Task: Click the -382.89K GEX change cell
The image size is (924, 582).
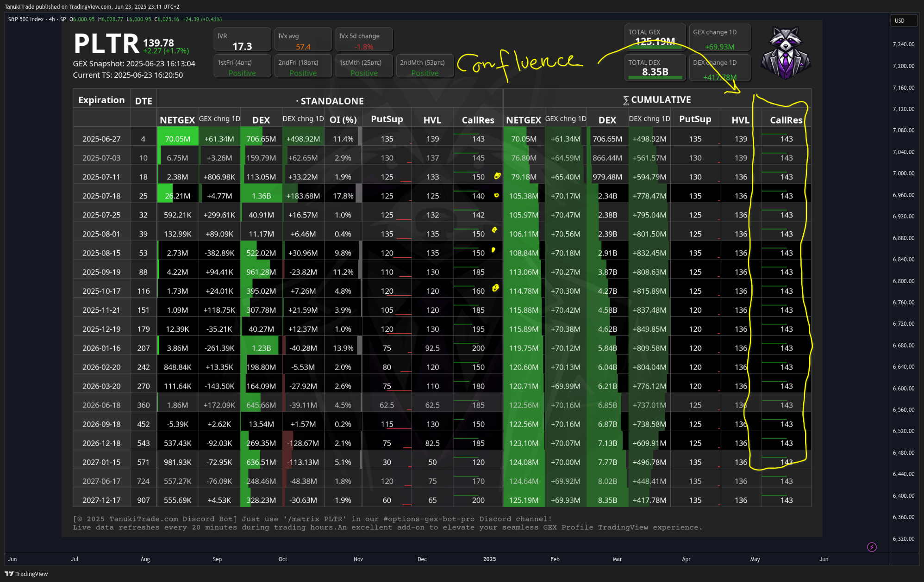Action: [219, 253]
